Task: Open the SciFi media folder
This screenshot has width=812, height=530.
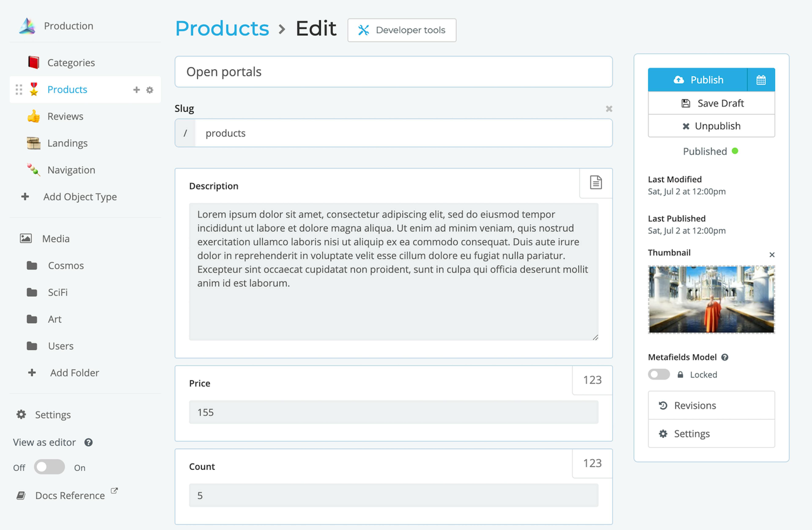Action: 58,292
